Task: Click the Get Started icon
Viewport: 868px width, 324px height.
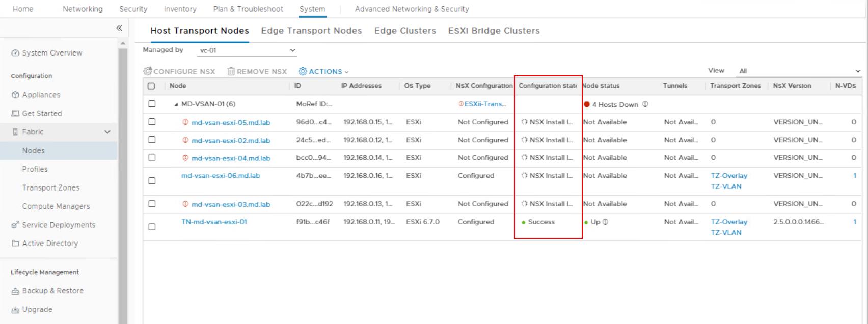Action: pos(15,114)
